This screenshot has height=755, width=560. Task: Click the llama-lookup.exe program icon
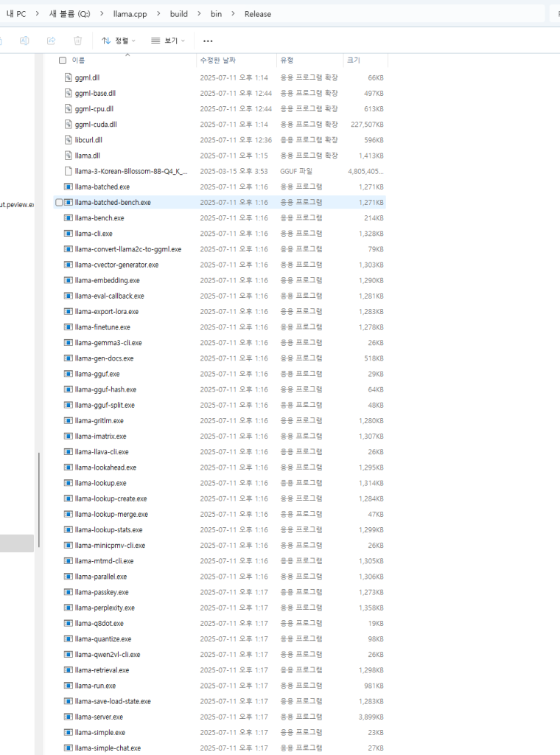pos(69,483)
